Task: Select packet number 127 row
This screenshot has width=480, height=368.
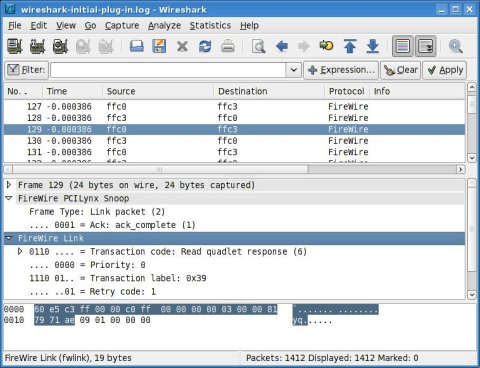Action: (x=234, y=107)
